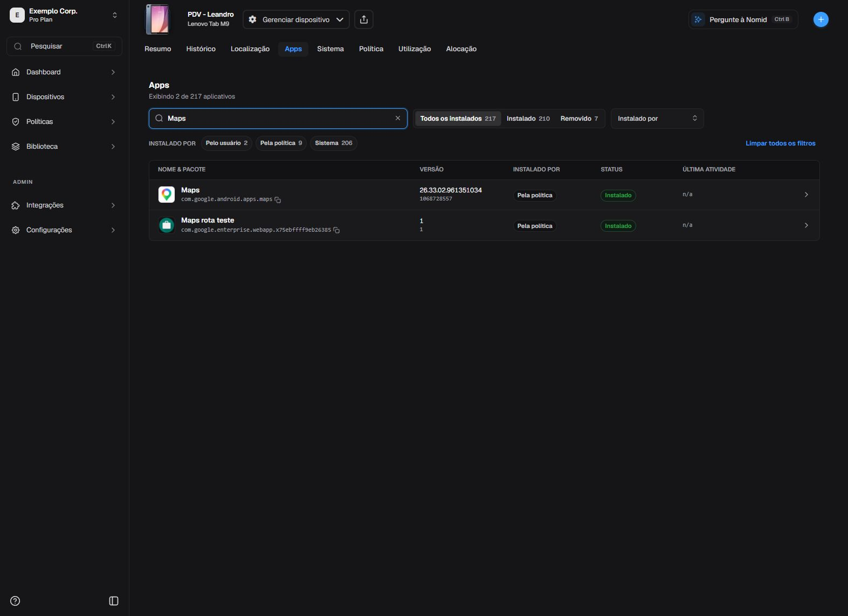Switch to the Resumo tab
The width and height of the screenshot is (848, 616).
[158, 49]
